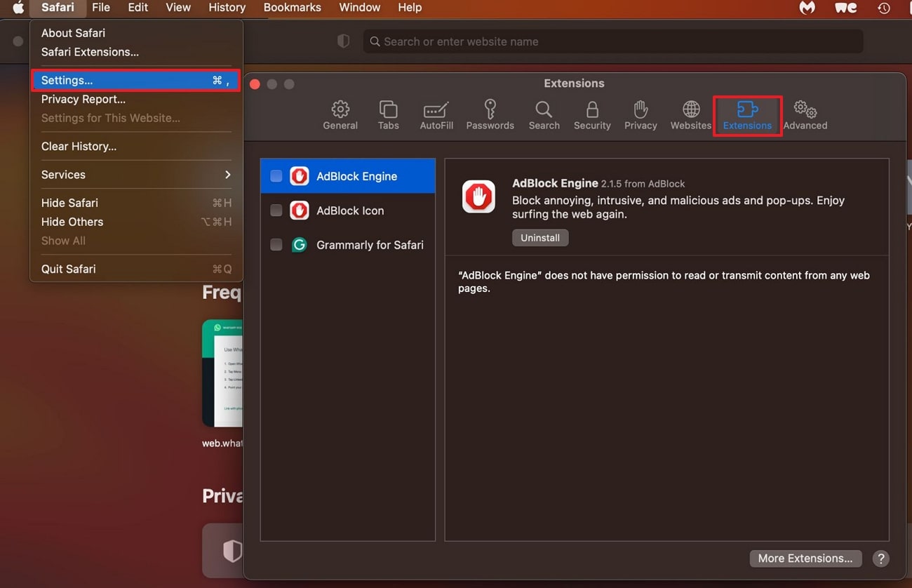Click the Apple logo menu

(18, 8)
